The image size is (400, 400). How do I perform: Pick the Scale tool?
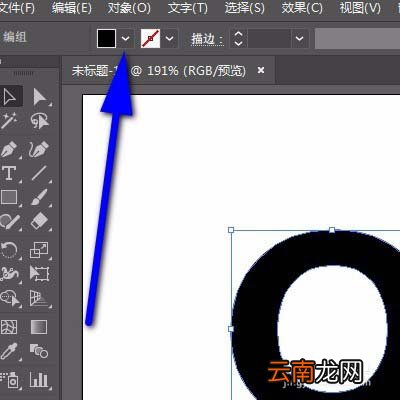40,250
